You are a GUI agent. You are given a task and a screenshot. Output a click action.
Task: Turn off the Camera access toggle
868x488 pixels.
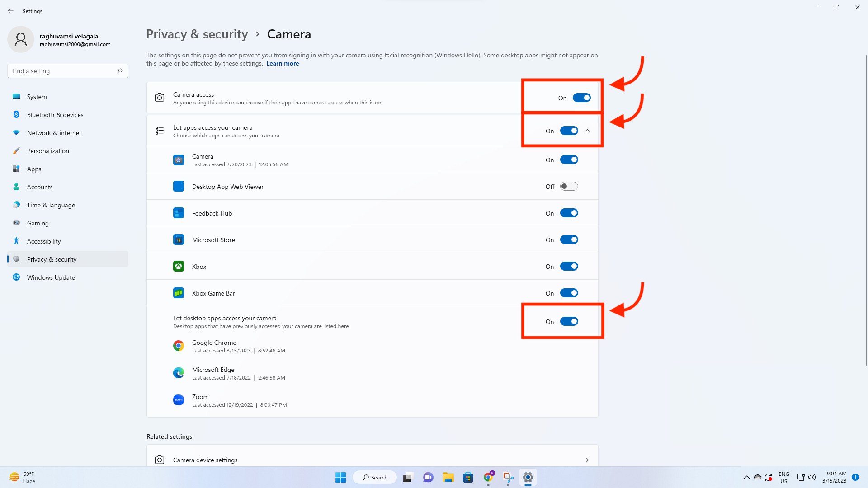point(582,97)
